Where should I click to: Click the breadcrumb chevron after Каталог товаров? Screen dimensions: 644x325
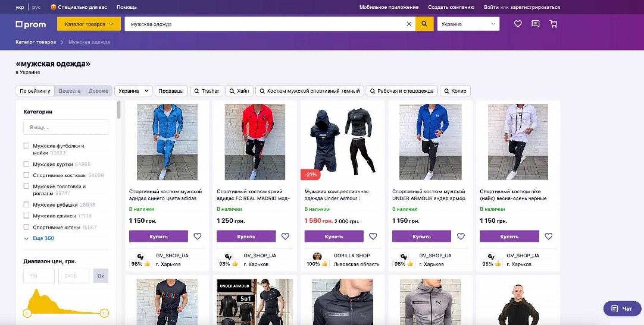click(62, 42)
